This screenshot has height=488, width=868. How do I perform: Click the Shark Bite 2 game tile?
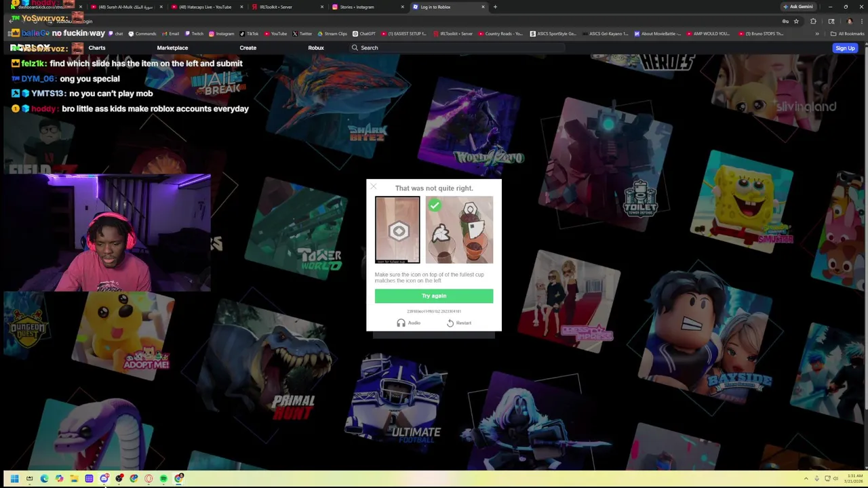[x=339, y=105]
